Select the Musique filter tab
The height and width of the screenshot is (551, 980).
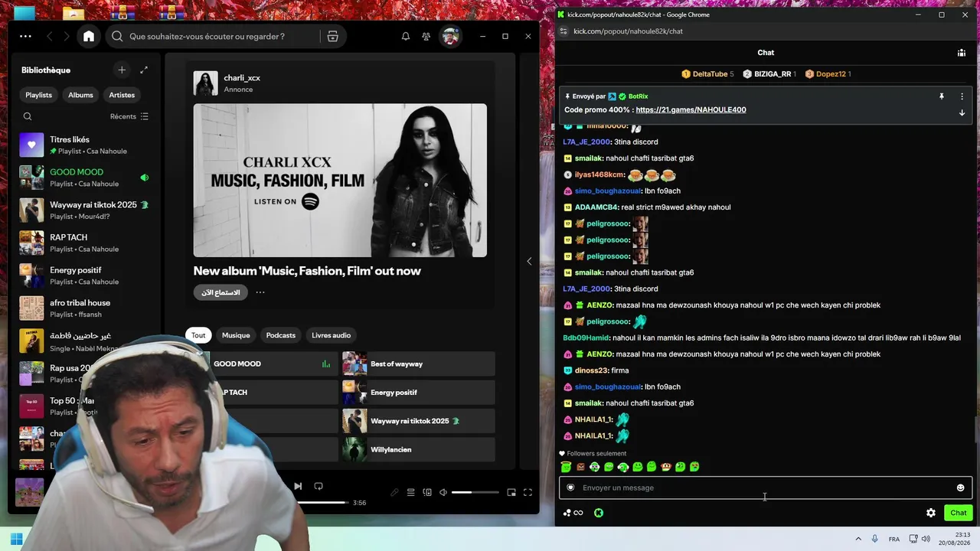pyautogui.click(x=236, y=335)
